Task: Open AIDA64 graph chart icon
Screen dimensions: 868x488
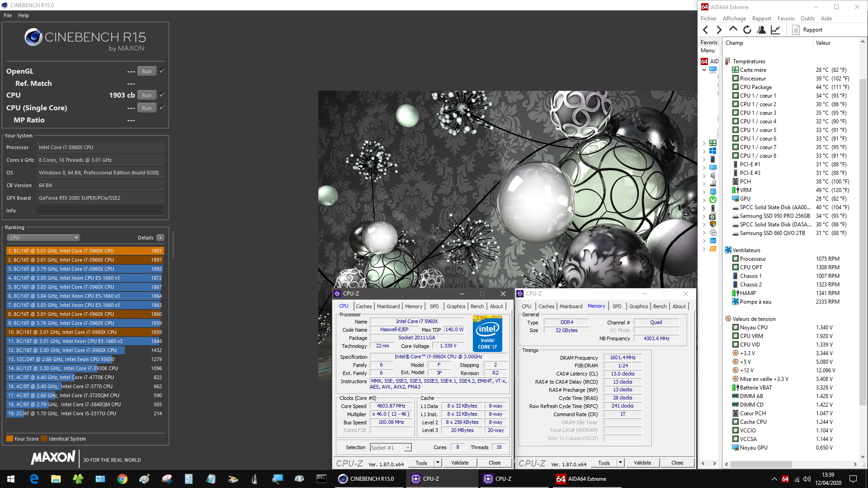Action: (x=775, y=30)
